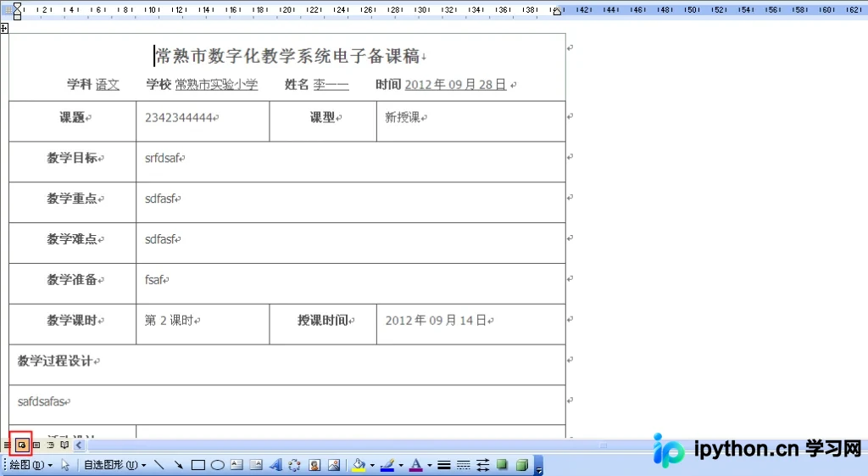Click the text srfdsaf
The width and height of the screenshot is (868, 476).
(x=162, y=158)
